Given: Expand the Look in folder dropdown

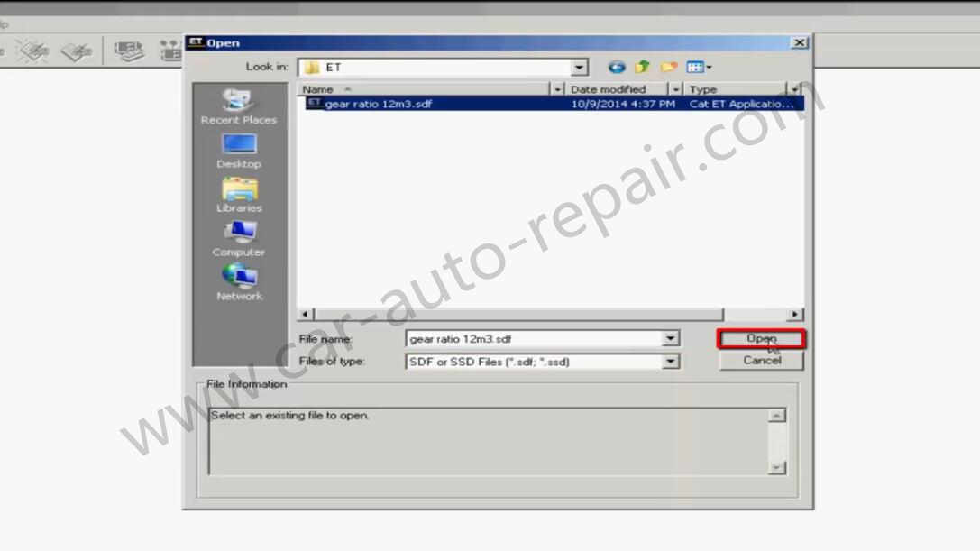Looking at the screenshot, I should pos(580,68).
